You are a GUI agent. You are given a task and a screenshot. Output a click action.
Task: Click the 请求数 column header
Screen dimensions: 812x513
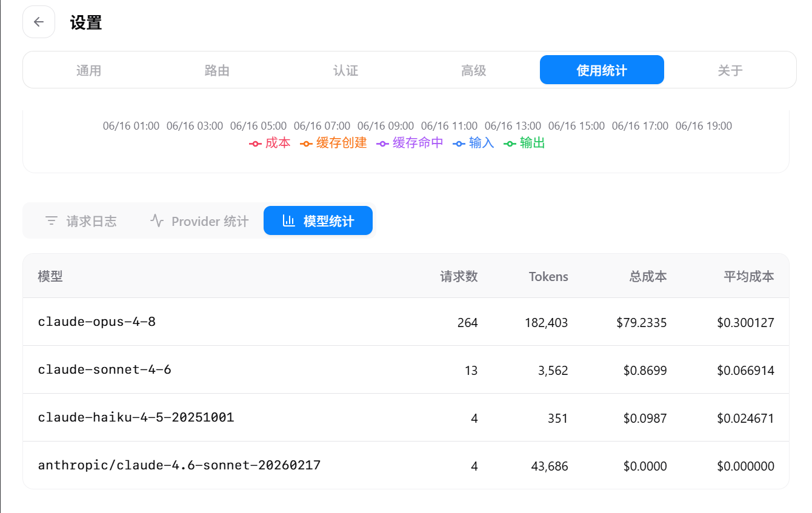tap(459, 277)
